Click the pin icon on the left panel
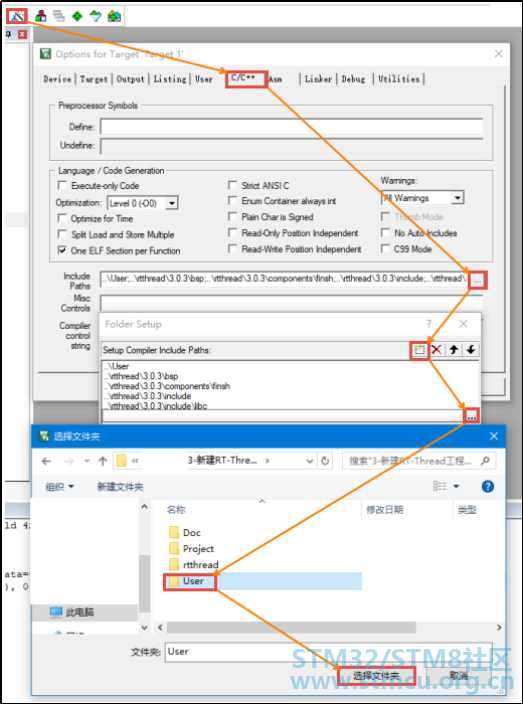 9,34
